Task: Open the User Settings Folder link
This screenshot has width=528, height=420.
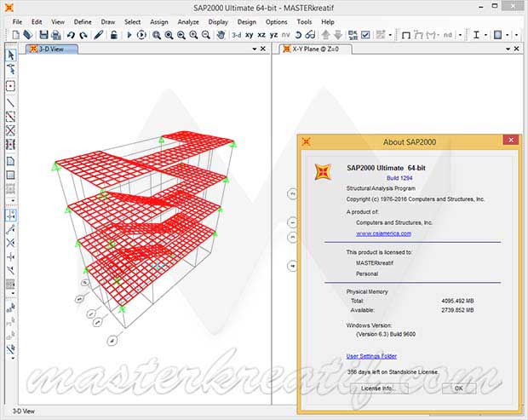Action: [x=371, y=356]
